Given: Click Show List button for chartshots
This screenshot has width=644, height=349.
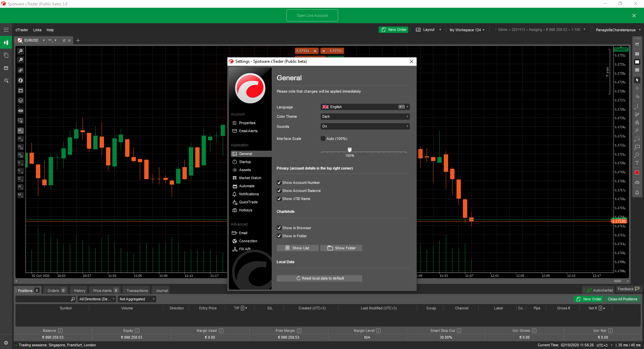Looking at the screenshot, I should 298,248.
